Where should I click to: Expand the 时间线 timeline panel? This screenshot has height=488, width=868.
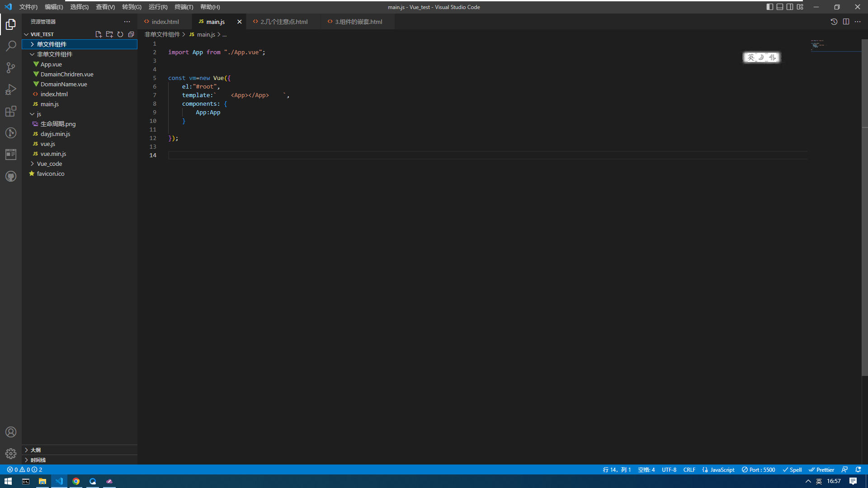[80, 460]
